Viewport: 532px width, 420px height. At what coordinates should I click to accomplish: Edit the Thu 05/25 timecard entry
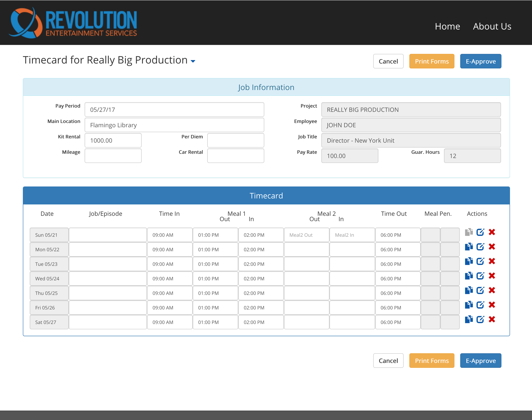(x=481, y=290)
